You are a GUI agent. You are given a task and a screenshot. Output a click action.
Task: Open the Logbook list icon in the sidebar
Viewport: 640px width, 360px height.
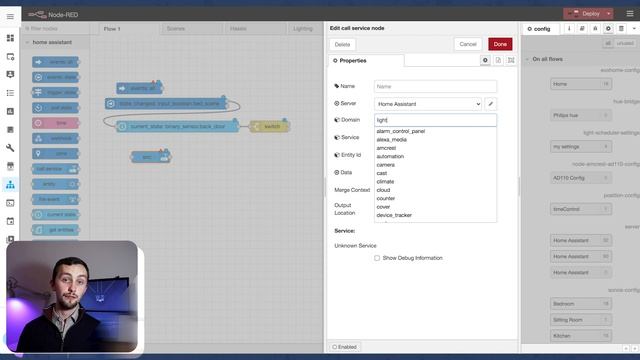click(10, 93)
